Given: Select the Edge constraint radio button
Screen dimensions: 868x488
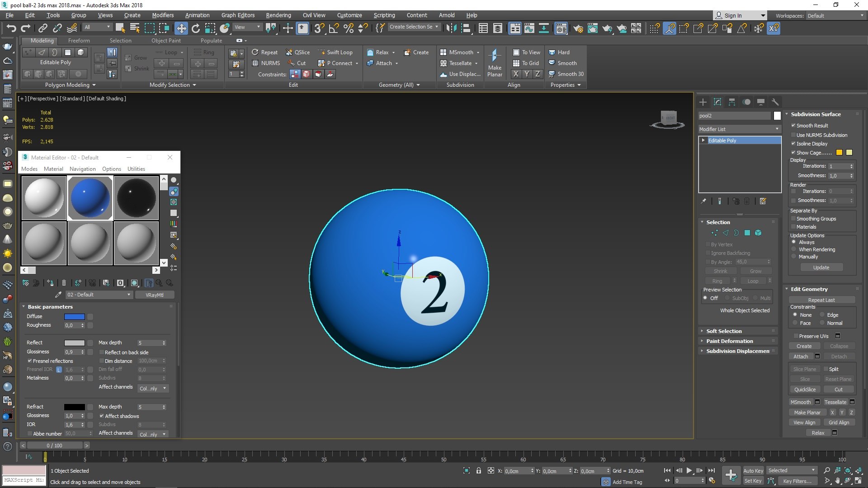Looking at the screenshot, I should tap(822, 315).
